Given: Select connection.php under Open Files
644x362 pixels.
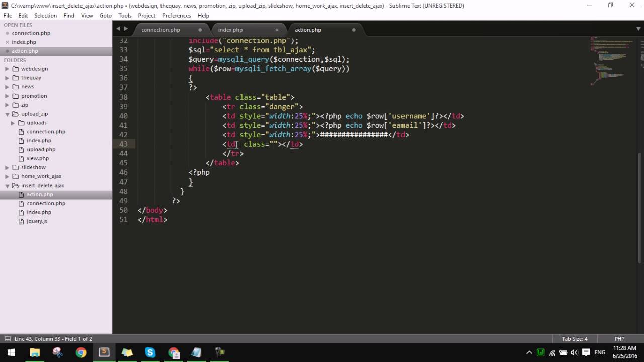Looking at the screenshot, I should 31,33.
